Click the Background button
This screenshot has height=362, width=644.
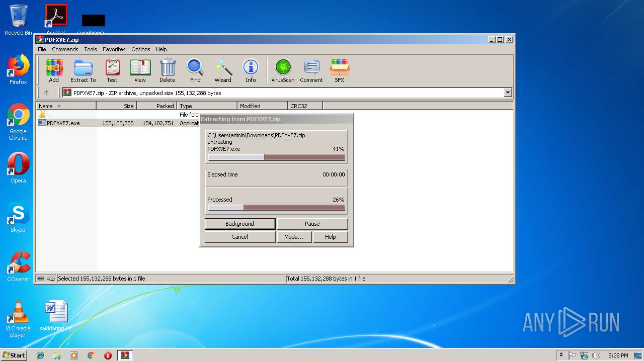pyautogui.click(x=240, y=224)
